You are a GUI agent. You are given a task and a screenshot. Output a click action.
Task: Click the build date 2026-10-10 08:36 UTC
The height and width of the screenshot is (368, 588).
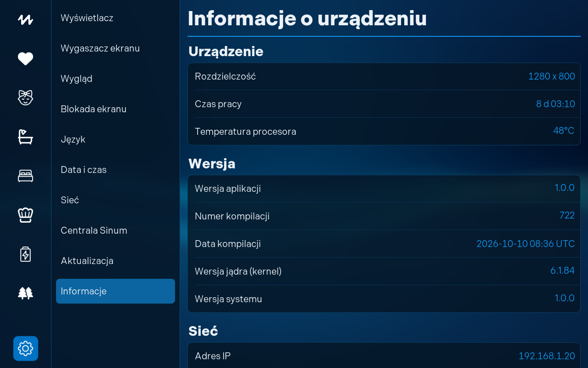[526, 244]
